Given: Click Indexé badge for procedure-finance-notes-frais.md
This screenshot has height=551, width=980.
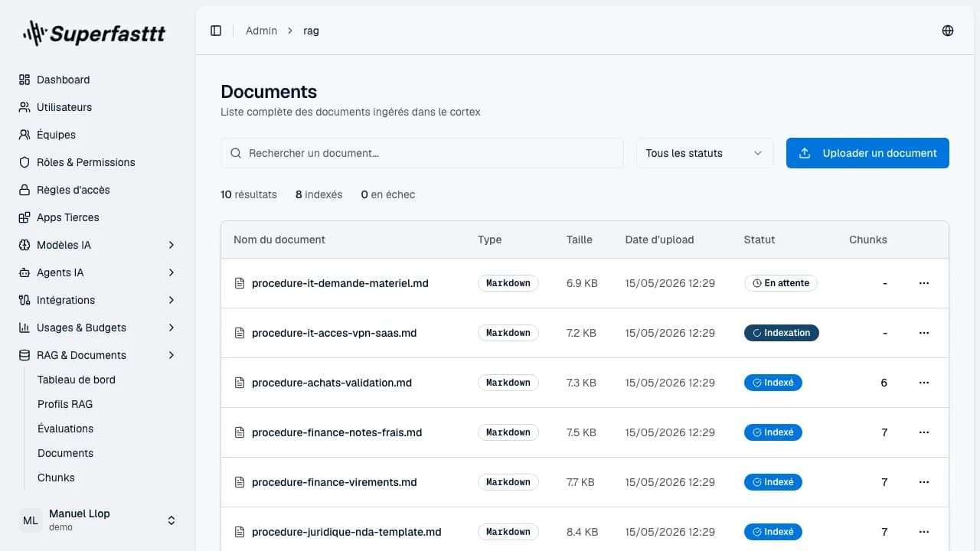Looking at the screenshot, I should pyautogui.click(x=773, y=432).
